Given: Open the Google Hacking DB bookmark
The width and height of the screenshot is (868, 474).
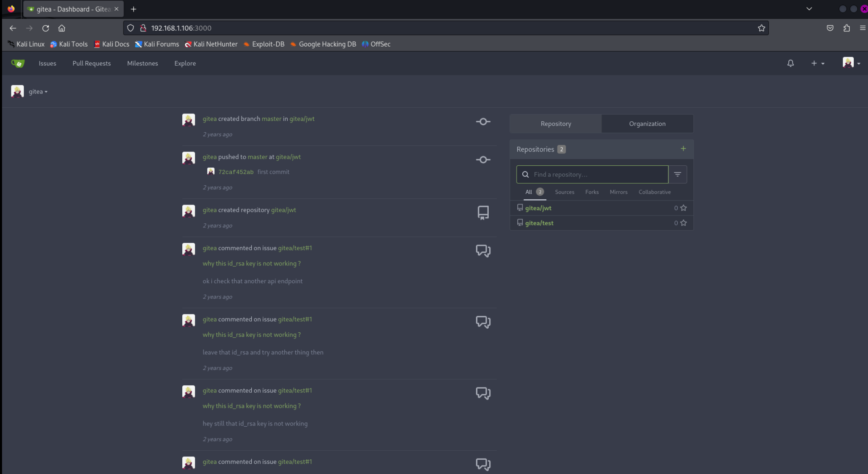Looking at the screenshot, I should click(323, 44).
